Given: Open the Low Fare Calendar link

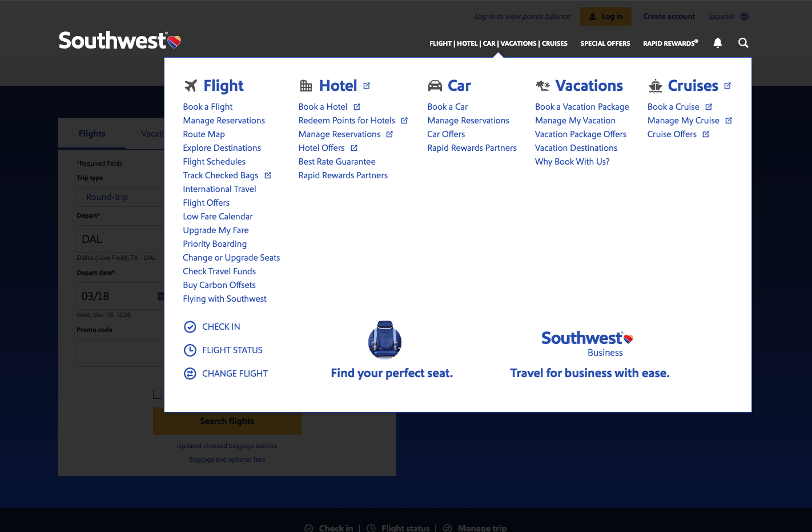Looking at the screenshot, I should click(x=218, y=216).
